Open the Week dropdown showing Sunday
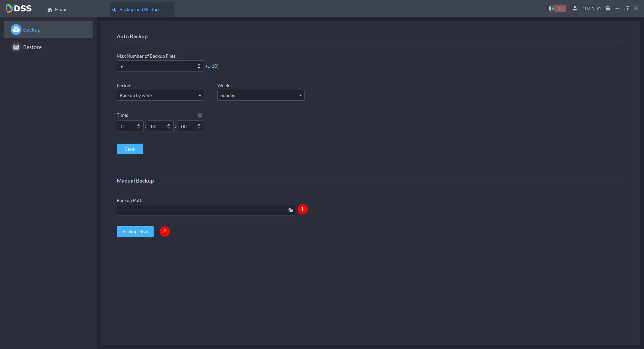The image size is (644, 349). pyautogui.click(x=261, y=95)
